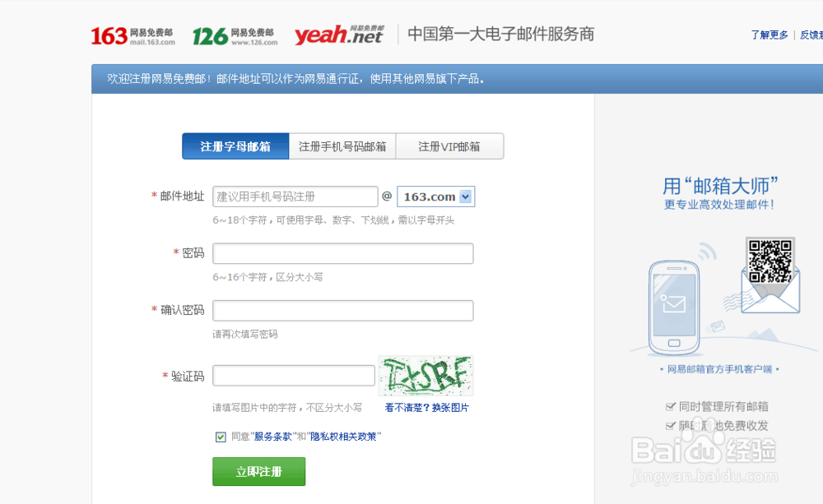Viewport: 823px width, 504px height.
Task: Open the 了解更多 link
Action: [769, 35]
